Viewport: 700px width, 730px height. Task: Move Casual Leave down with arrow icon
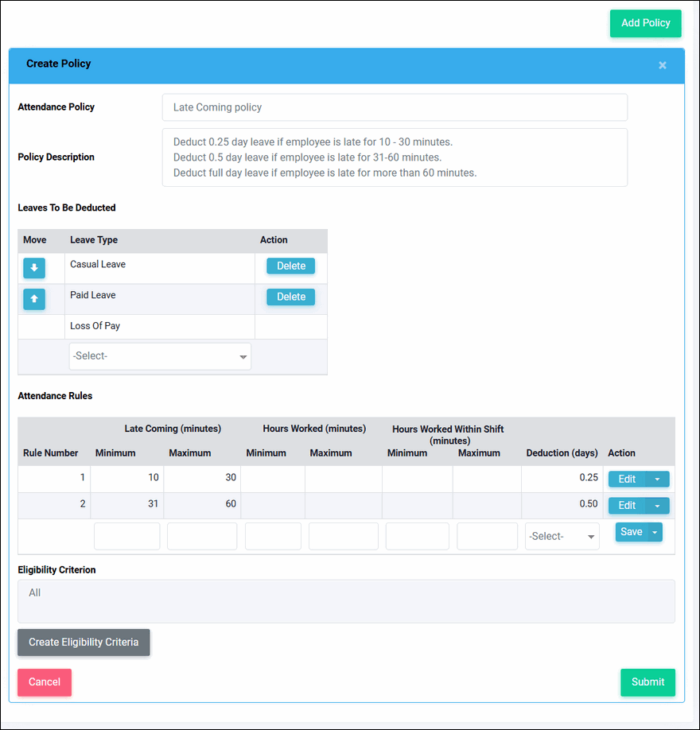pyautogui.click(x=34, y=269)
